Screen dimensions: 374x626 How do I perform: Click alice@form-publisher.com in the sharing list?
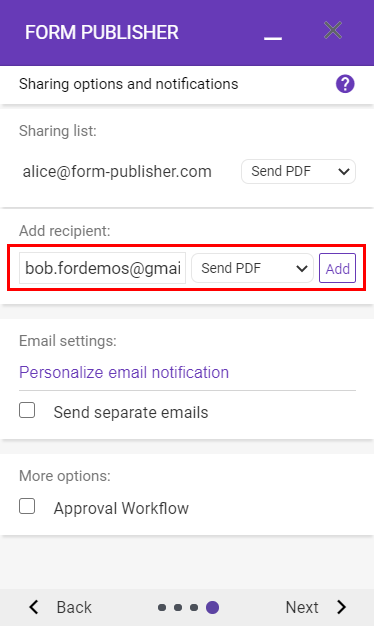[117, 172]
